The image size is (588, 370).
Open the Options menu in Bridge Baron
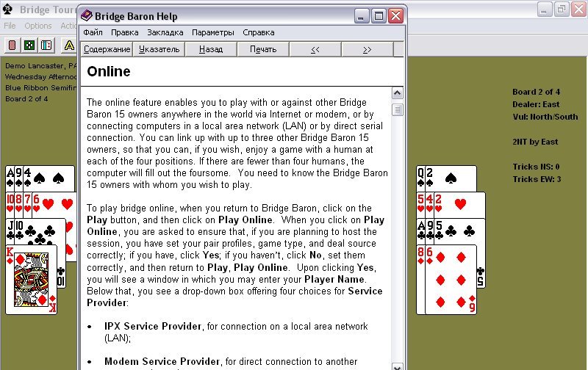click(38, 26)
